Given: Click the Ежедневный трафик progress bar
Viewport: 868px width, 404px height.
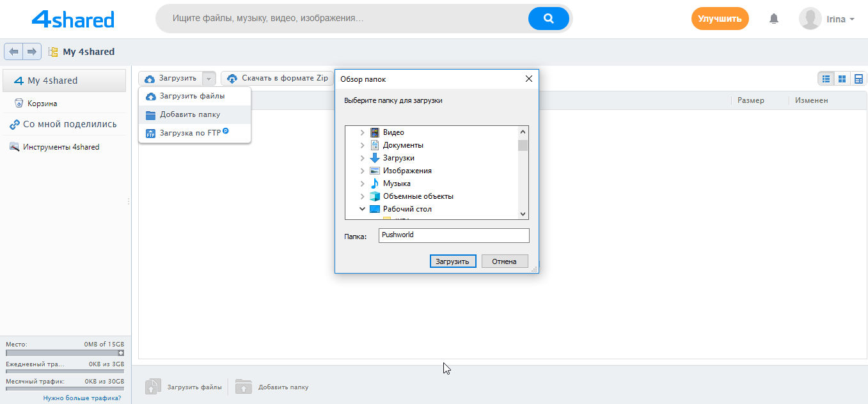Looking at the screenshot, I should [65, 371].
